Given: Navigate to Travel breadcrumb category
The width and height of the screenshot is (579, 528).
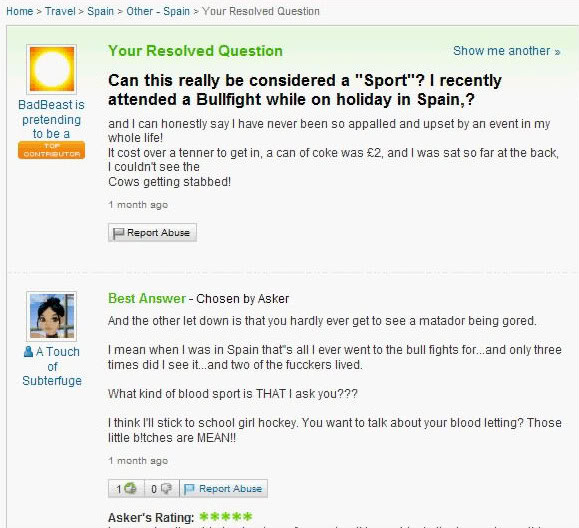Looking at the screenshot, I should 60,11.
